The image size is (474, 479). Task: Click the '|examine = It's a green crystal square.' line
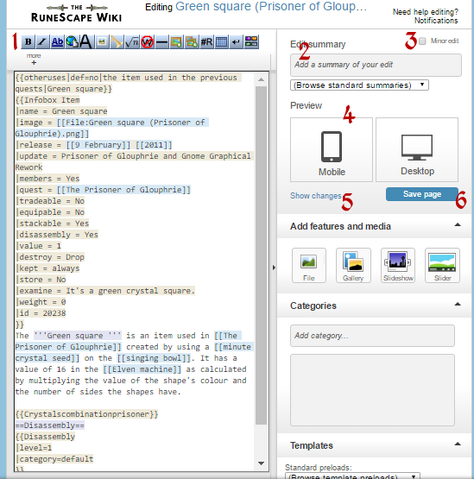click(x=105, y=291)
